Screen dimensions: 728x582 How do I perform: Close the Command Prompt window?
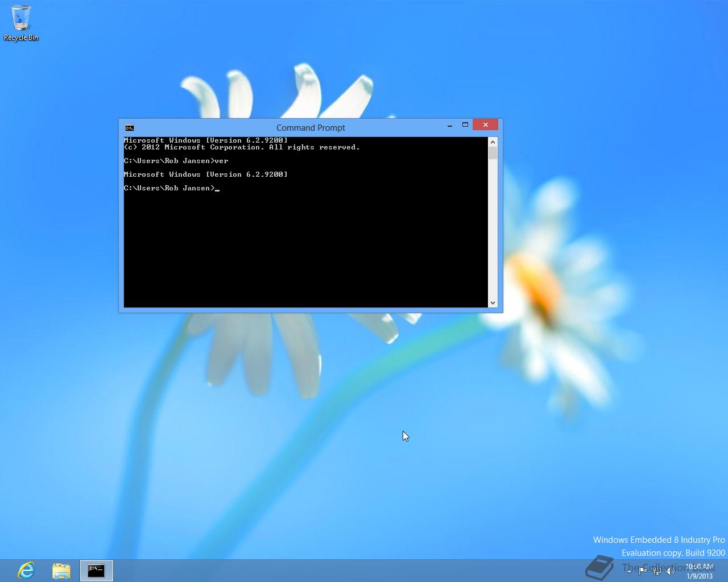point(485,125)
